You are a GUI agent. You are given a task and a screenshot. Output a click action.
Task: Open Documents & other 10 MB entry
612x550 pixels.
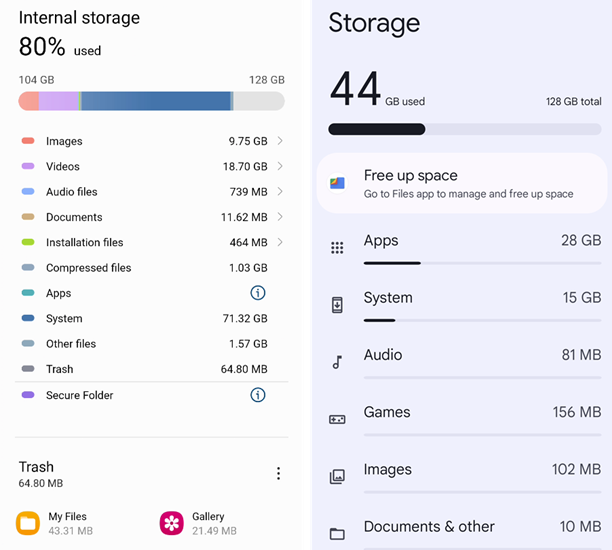click(x=464, y=533)
